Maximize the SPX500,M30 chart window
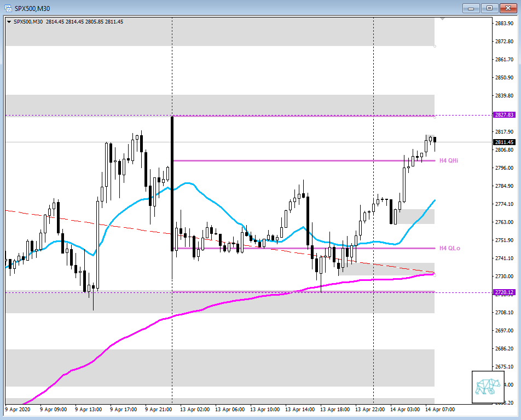 (489, 8)
